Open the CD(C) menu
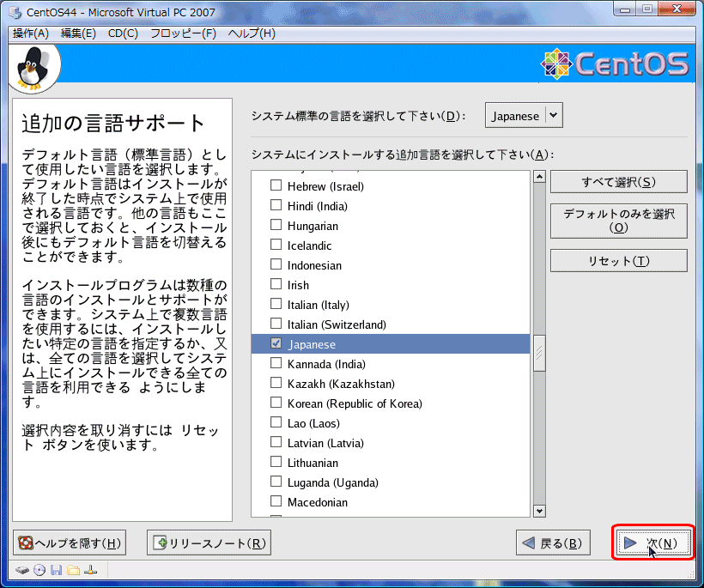The image size is (704, 588). (123, 33)
